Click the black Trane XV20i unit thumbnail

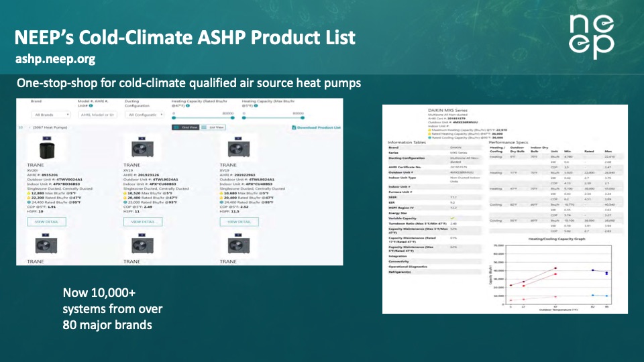point(46,150)
